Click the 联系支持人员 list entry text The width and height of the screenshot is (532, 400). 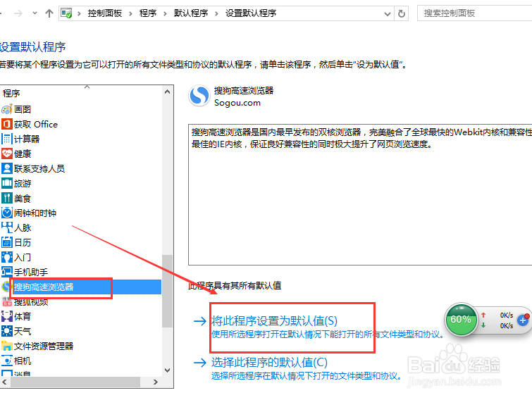click(39, 168)
